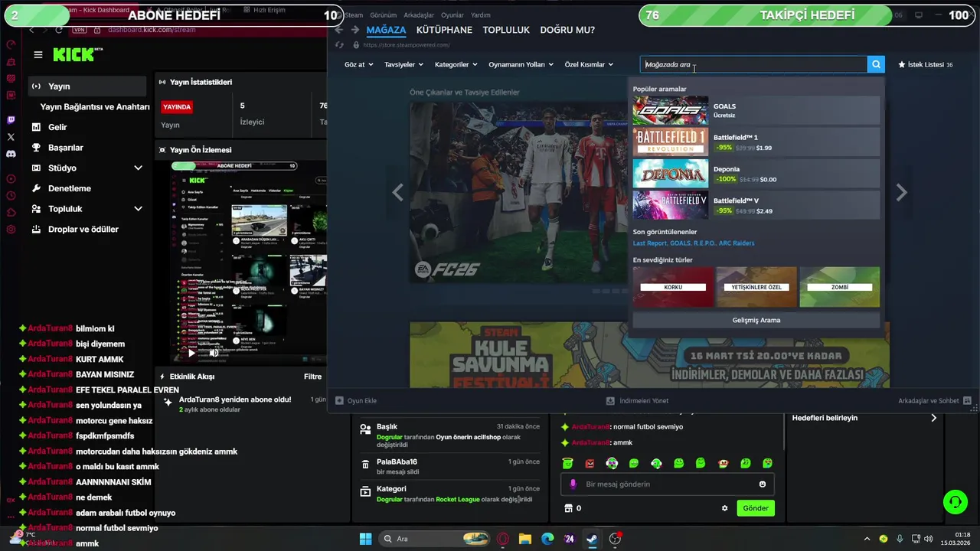Open the Oyunlar menu in Steam
Viewport: 980px width, 551px height.
coord(452,15)
